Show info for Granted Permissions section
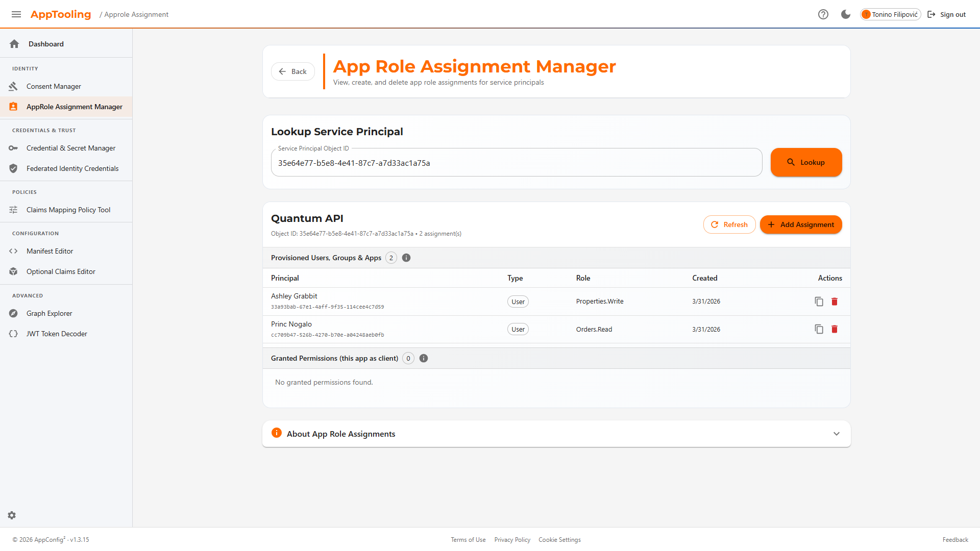The height and width of the screenshot is (551, 980). click(424, 358)
